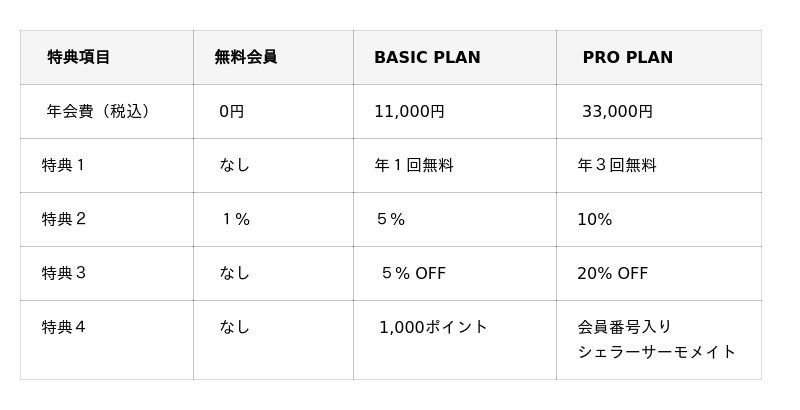This screenshot has height=410, width=800.
Task: Select the PRO PLAN column header
Action: click(627, 57)
